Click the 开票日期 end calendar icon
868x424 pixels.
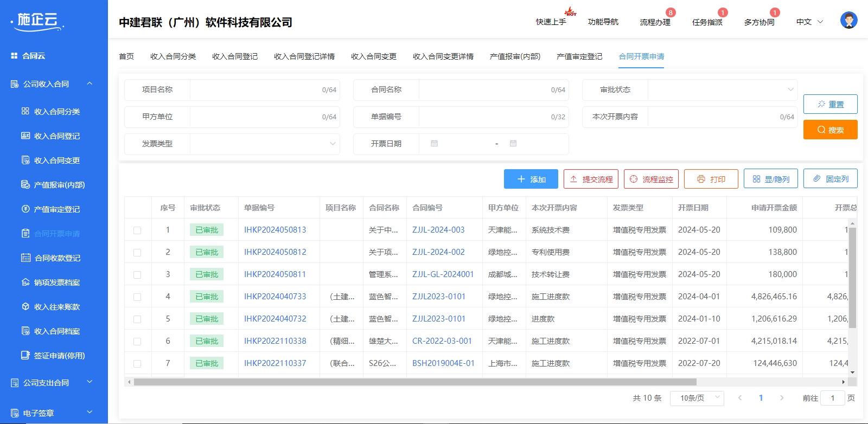[x=513, y=144]
